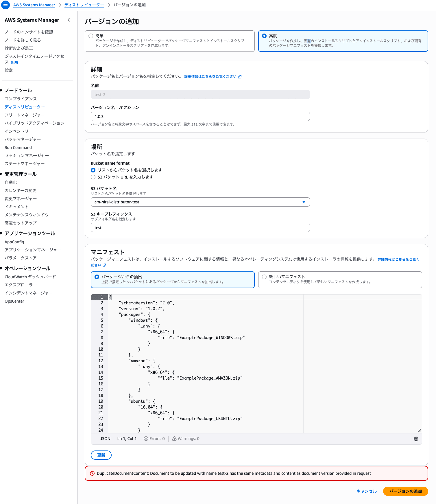The width and height of the screenshot is (436, 504).
Task: Collapse the 変更管理ツール section
Action: click(1, 174)
